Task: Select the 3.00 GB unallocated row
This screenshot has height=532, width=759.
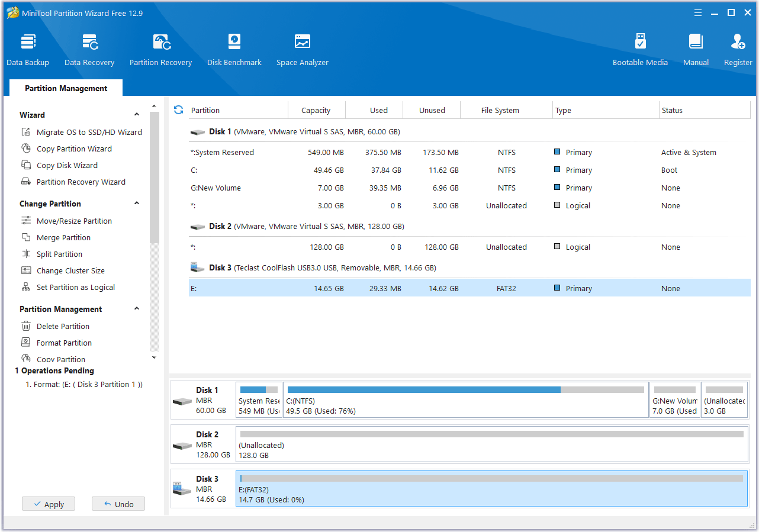Action: (469, 205)
